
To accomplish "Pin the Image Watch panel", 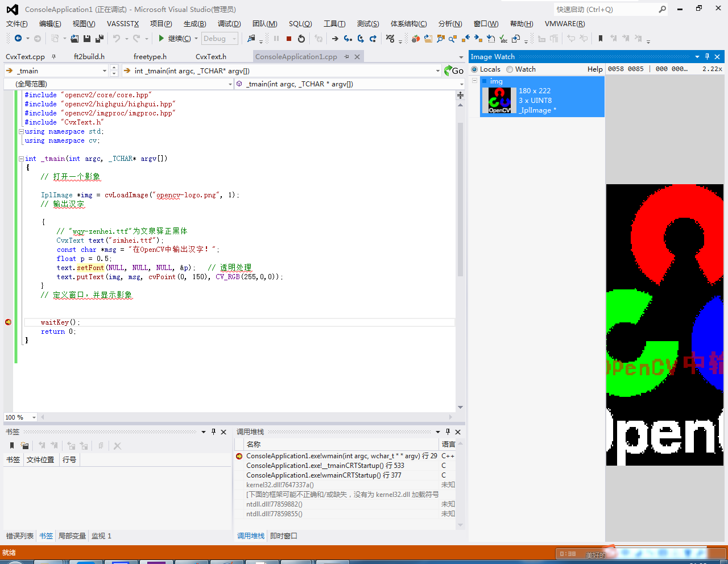I will (x=708, y=56).
